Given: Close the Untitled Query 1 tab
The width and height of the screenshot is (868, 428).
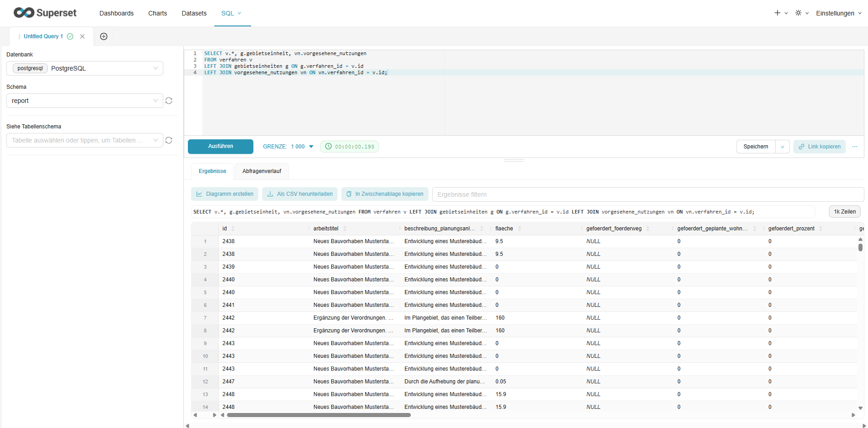Looking at the screenshot, I should tap(82, 36).
